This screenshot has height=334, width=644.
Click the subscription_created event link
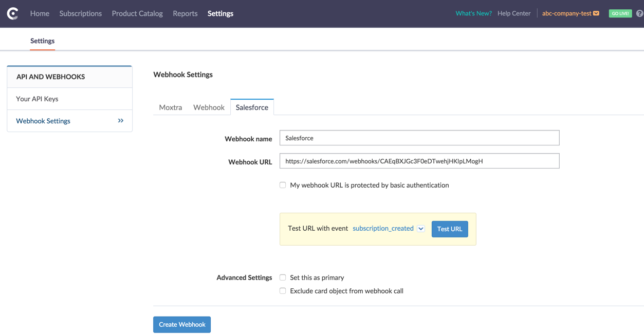[383, 228]
